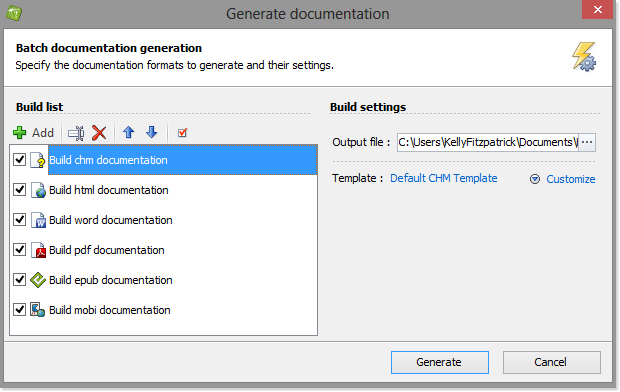Disable Build mobi documentation checkbox
The width and height of the screenshot is (620, 392).
coord(19,310)
